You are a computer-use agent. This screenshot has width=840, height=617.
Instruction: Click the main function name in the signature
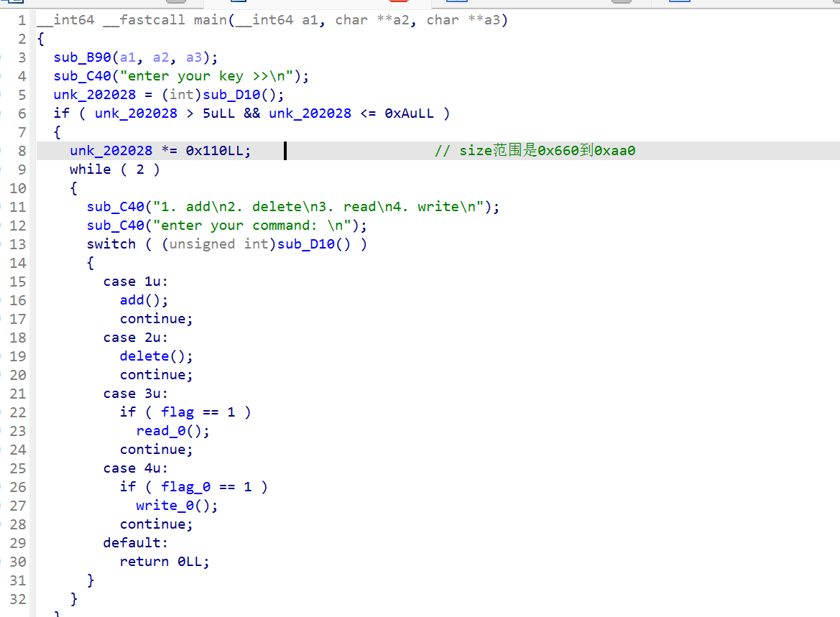(209, 19)
